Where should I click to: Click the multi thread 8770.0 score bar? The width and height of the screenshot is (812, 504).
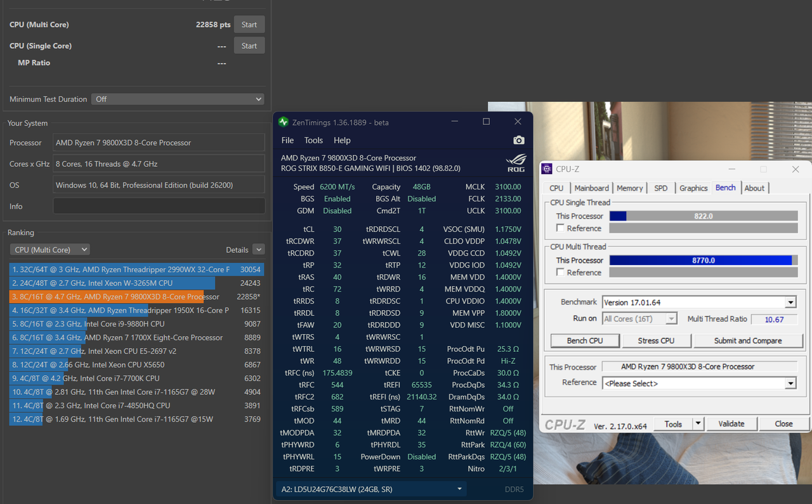[704, 261]
